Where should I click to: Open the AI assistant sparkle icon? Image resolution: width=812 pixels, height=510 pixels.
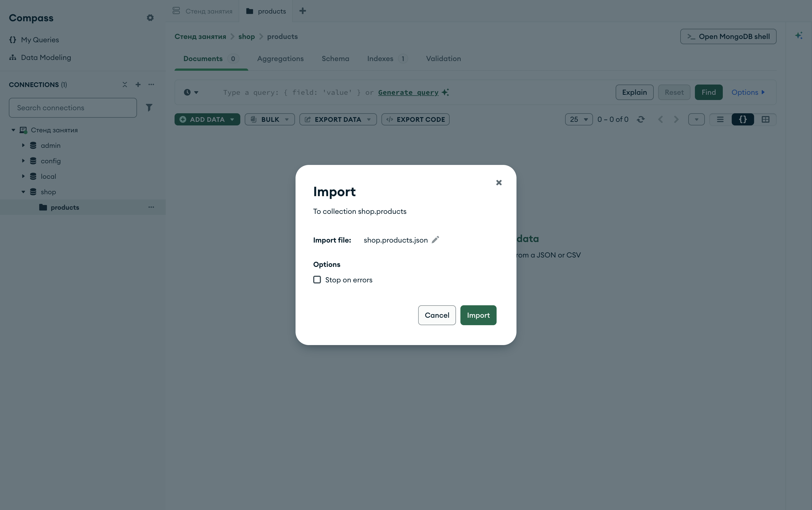(x=798, y=36)
